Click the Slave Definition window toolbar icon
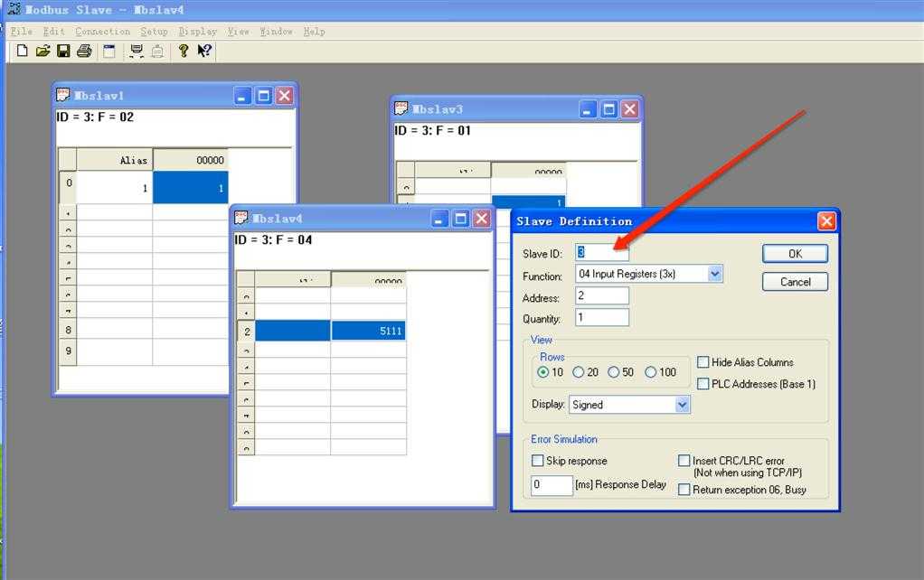 [109, 51]
